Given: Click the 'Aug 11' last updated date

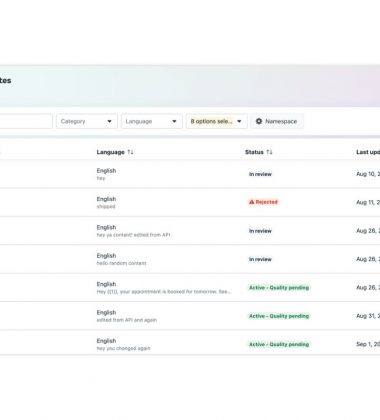Looking at the screenshot, I should coord(368,202).
